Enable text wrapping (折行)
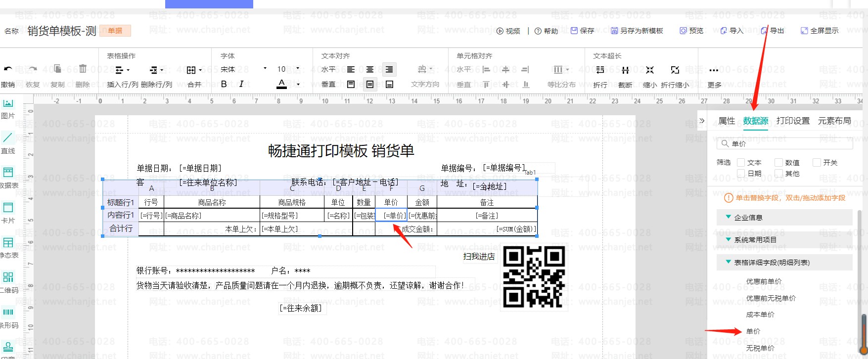The height and width of the screenshot is (359, 868). (600, 77)
